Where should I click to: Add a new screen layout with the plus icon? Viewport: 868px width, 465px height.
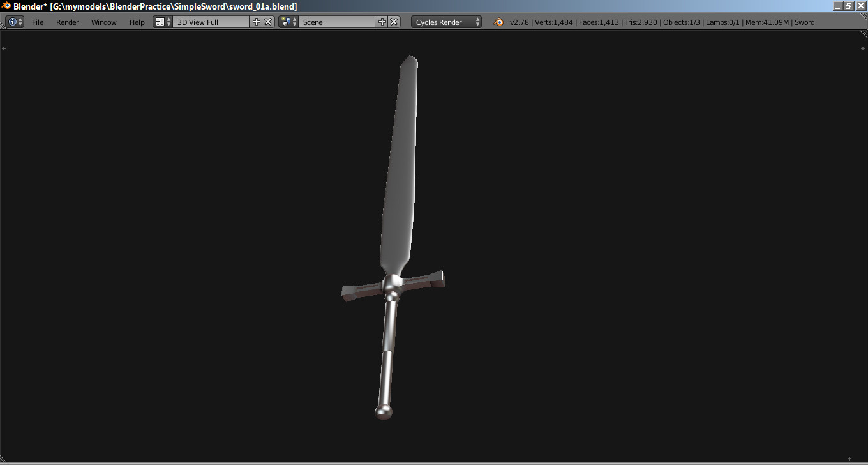tap(255, 21)
